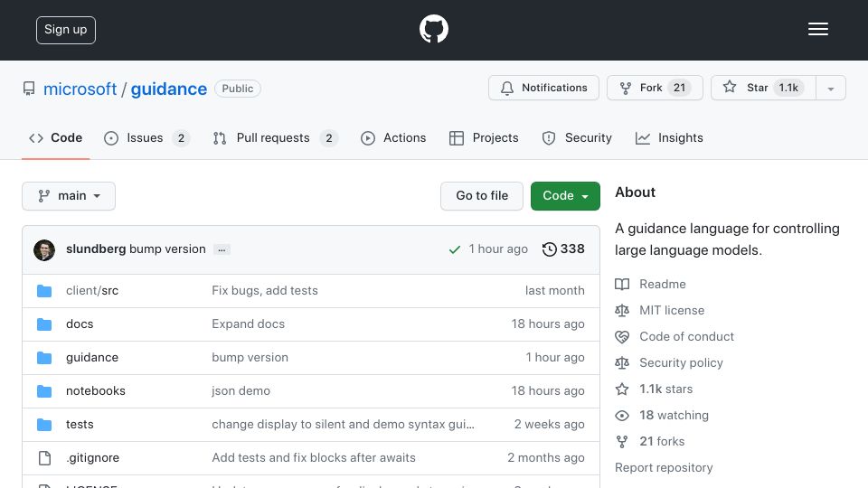Open the microsoft organization link
The height and width of the screenshot is (488, 868).
click(80, 89)
